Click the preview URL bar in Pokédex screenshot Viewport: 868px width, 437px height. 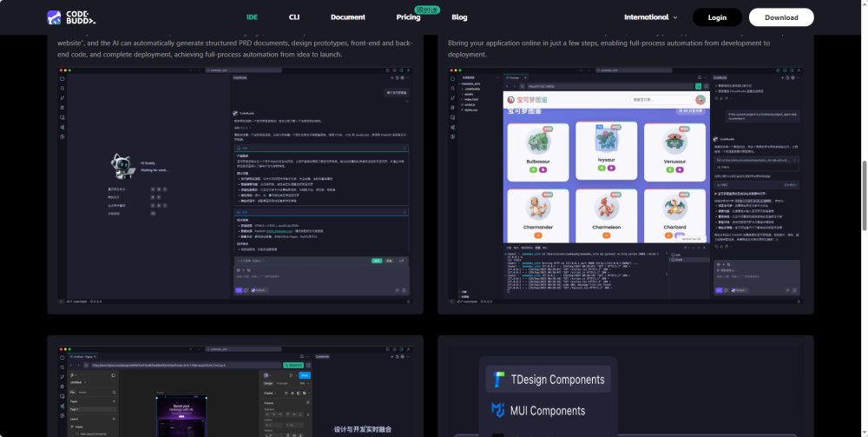coord(609,86)
